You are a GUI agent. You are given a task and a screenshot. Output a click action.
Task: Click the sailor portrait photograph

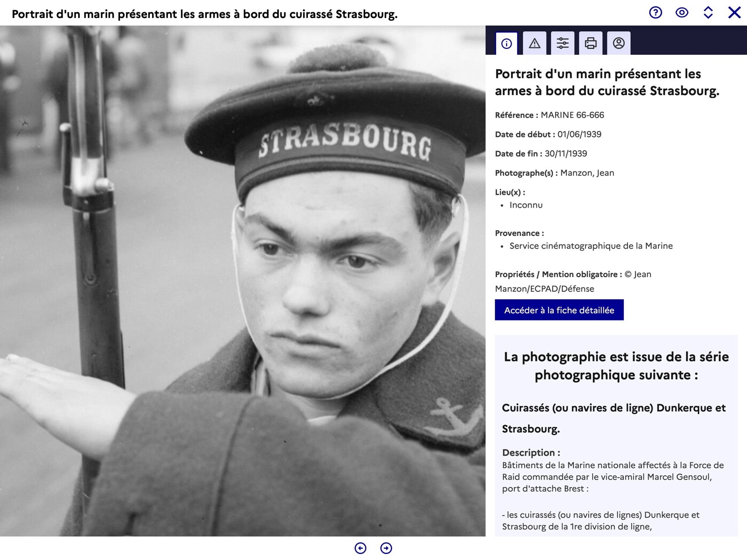click(243, 281)
